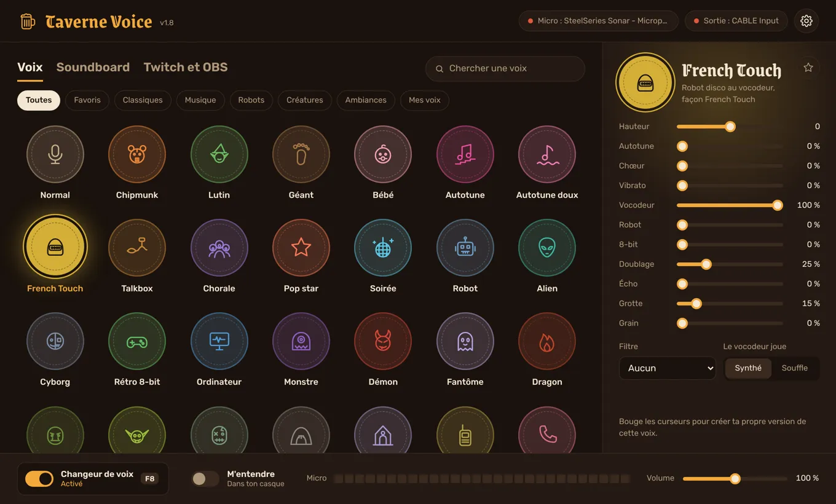Open settings with the gear icon
Screen dimensions: 836x504
point(806,21)
